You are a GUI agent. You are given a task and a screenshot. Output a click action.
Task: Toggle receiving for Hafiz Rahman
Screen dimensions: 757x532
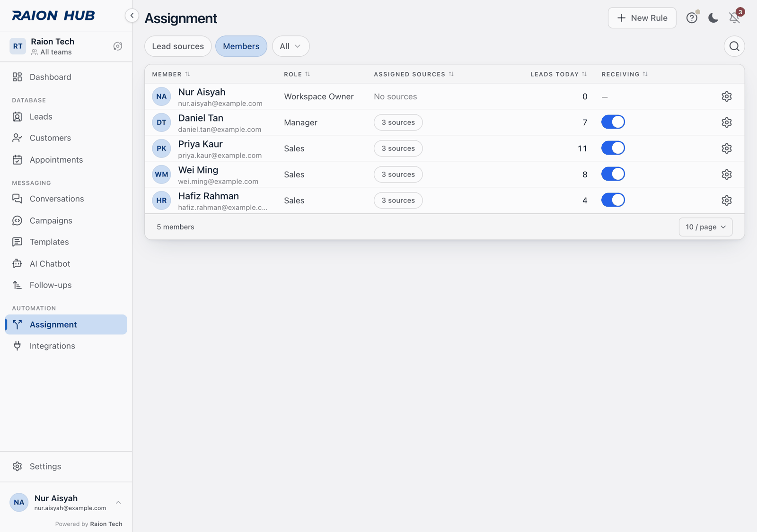point(613,200)
